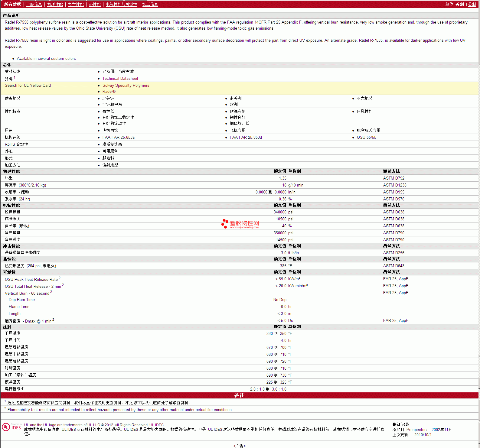This screenshot has width=480, height=448.
Task: Click the 阻燃性能 feature entry
Action: (x=364, y=111)
